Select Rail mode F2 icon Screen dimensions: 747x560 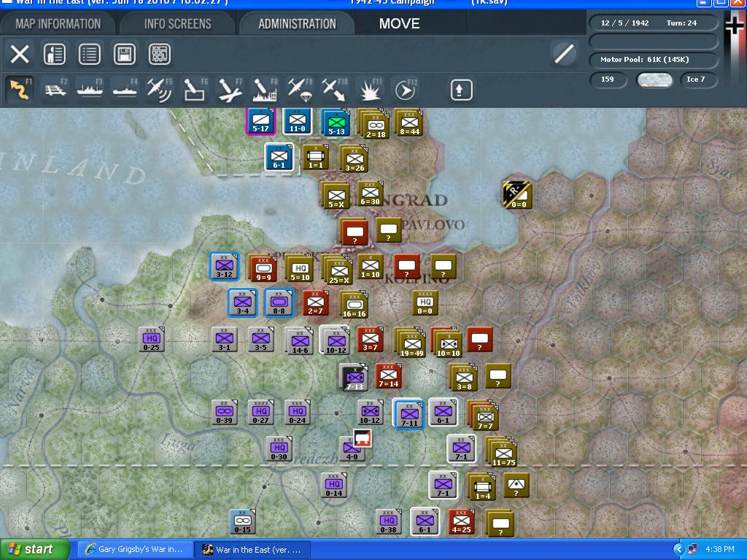coord(55,90)
